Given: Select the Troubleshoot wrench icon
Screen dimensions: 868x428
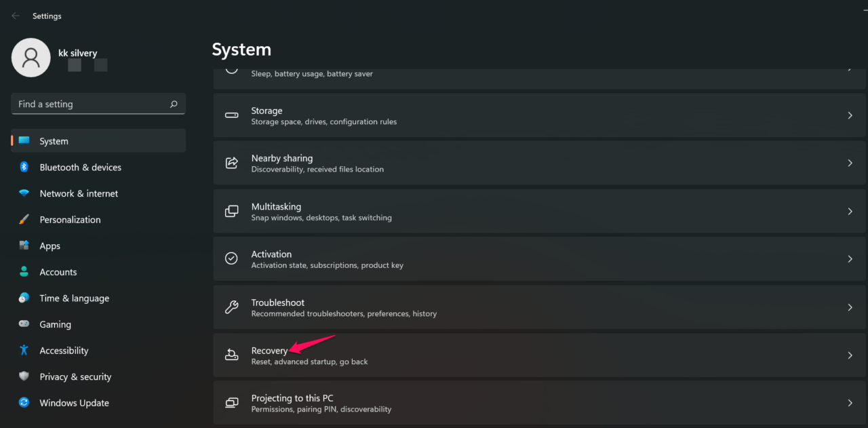Looking at the screenshot, I should pos(231,307).
